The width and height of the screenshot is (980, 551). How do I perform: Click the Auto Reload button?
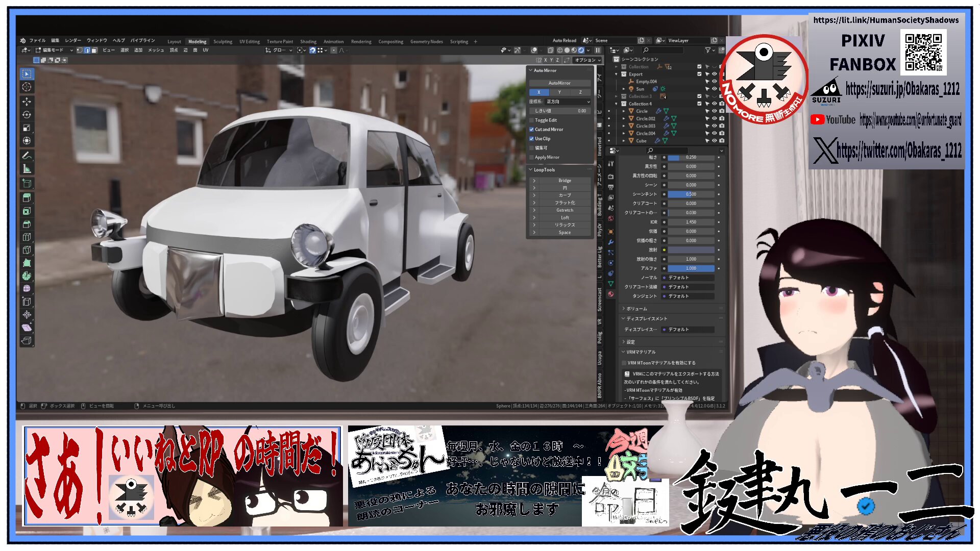click(565, 41)
